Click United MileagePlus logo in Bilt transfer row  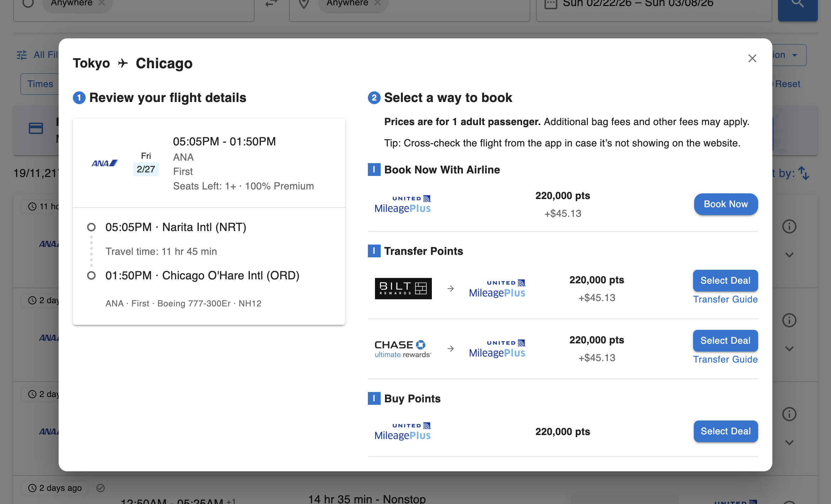(497, 289)
